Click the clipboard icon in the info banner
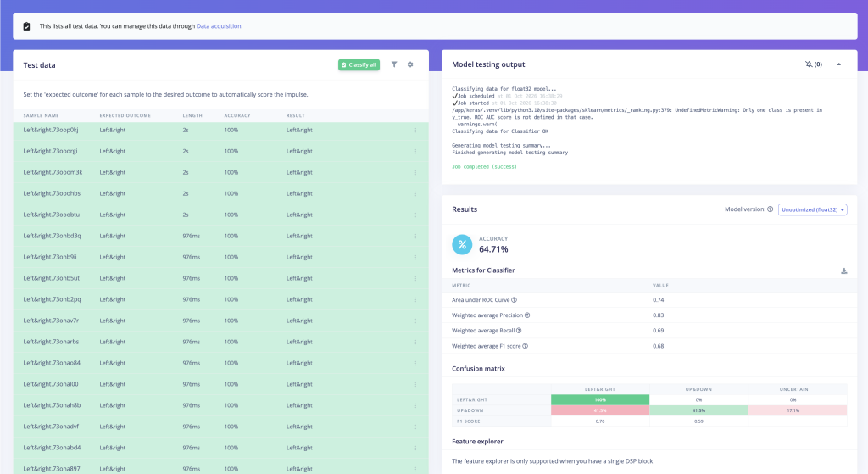This screenshot has height=474, width=868. click(x=26, y=26)
